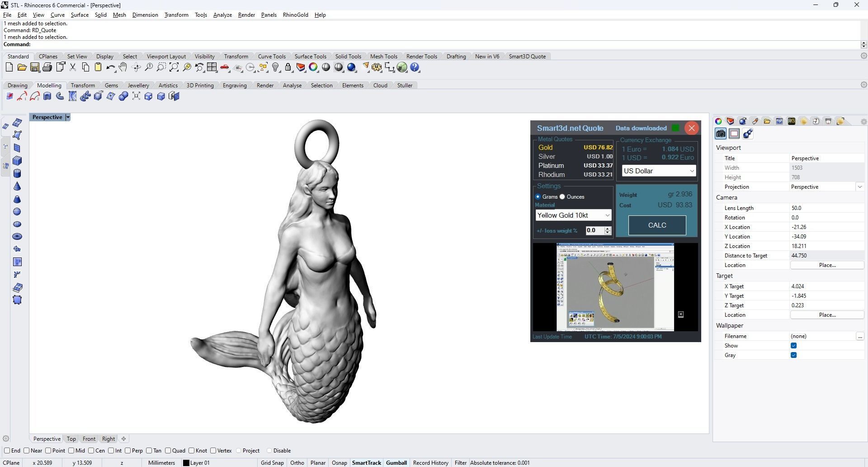Click the Camera Location Place button

click(827, 265)
